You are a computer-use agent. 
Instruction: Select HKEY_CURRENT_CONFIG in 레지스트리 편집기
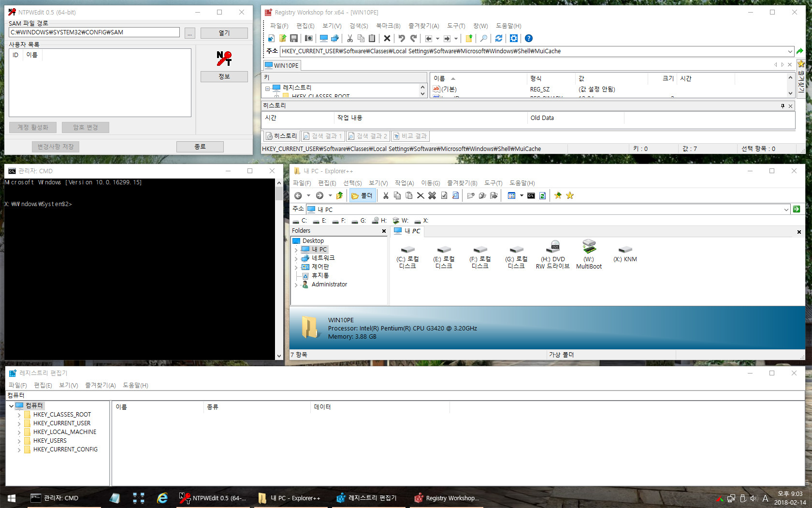[65, 449]
